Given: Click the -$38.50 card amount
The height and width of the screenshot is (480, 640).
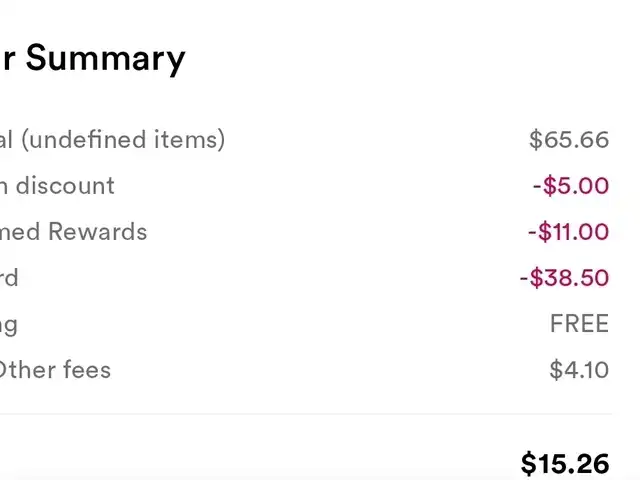Looking at the screenshot, I should [x=564, y=278].
